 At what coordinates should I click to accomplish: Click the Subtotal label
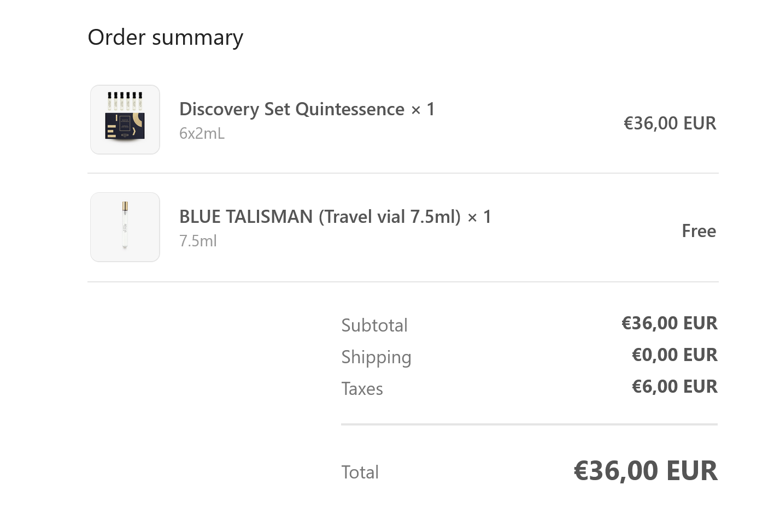(374, 326)
